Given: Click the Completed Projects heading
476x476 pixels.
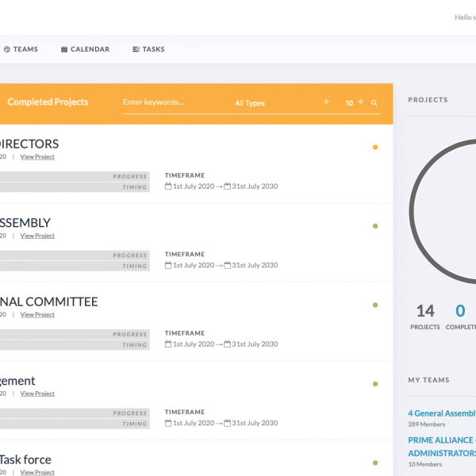Looking at the screenshot, I should click(48, 102).
